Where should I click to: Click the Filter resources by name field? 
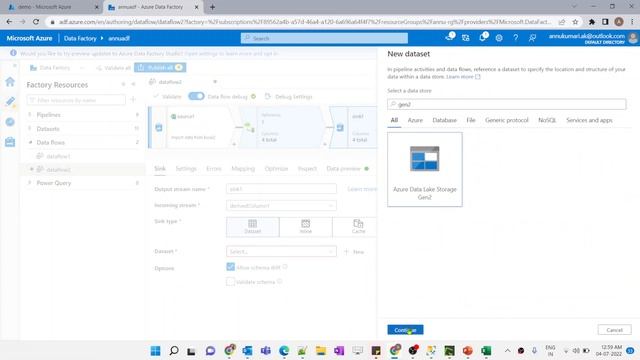(76, 100)
